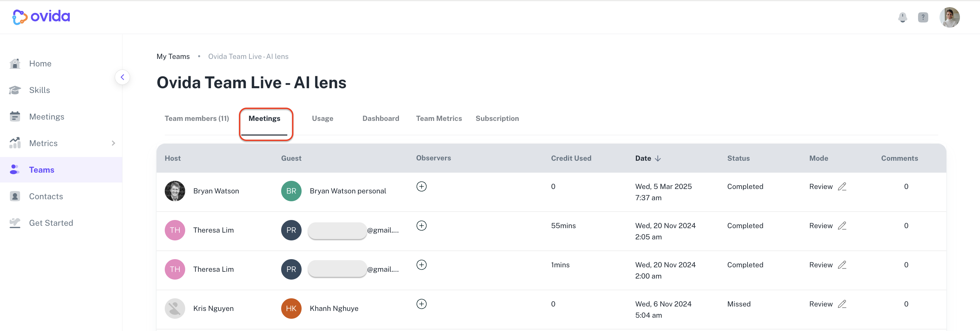Click the Ovida logo

coord(41,17)
